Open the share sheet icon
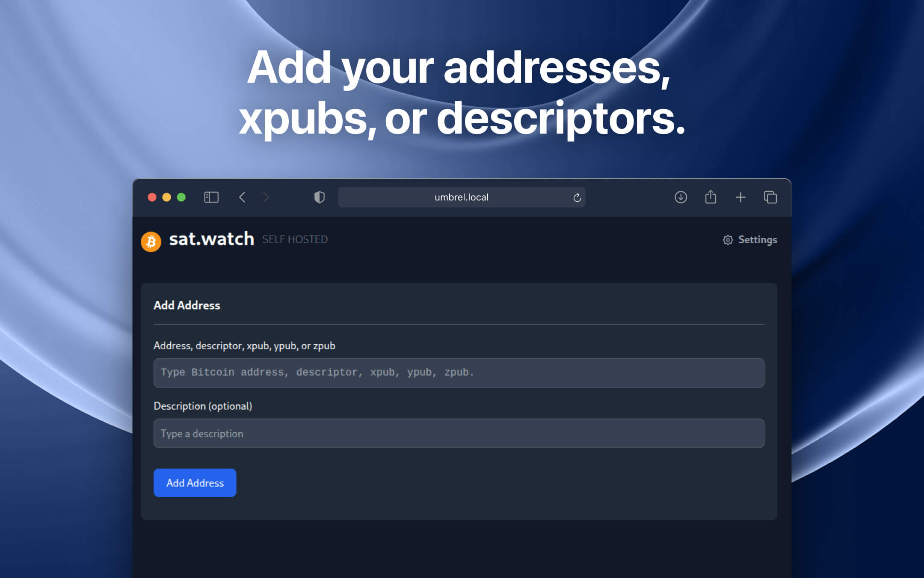The image size is (924, 578). point(711,197)
